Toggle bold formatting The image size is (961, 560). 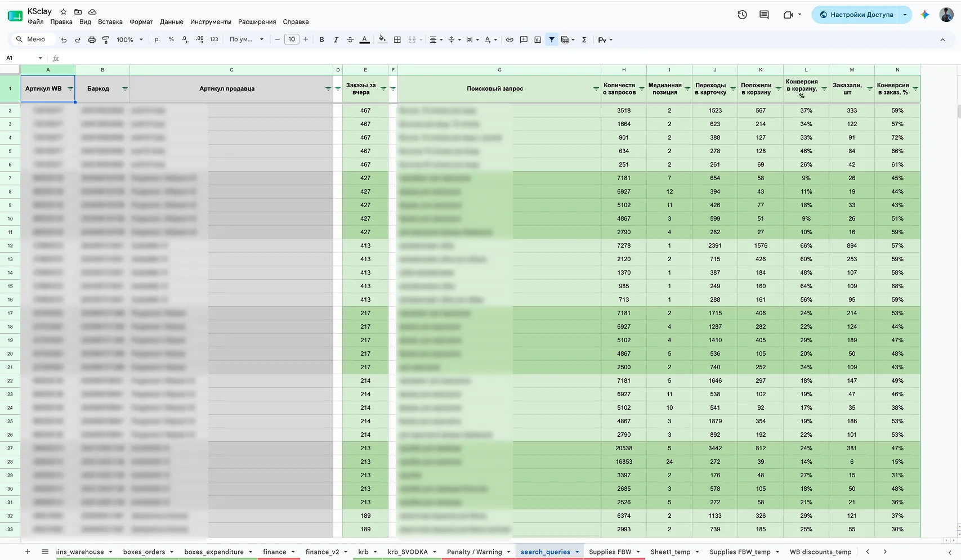click(x=321, y=40)
